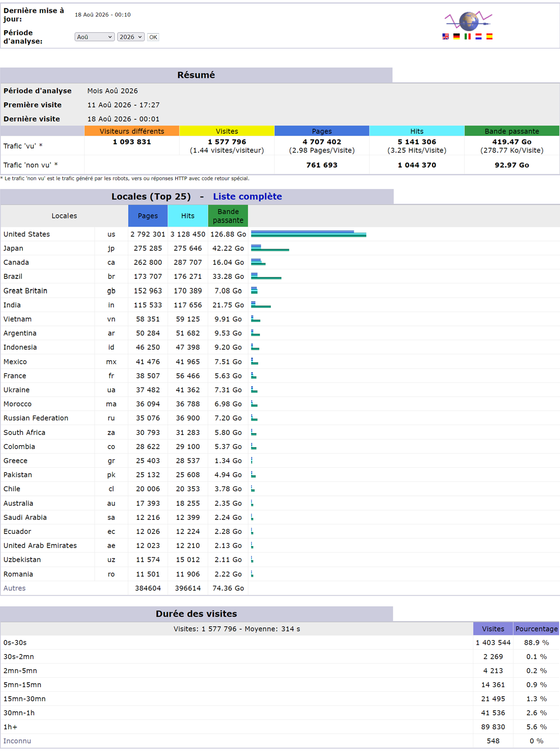Click India's hits value 117 656

(188, 305)
